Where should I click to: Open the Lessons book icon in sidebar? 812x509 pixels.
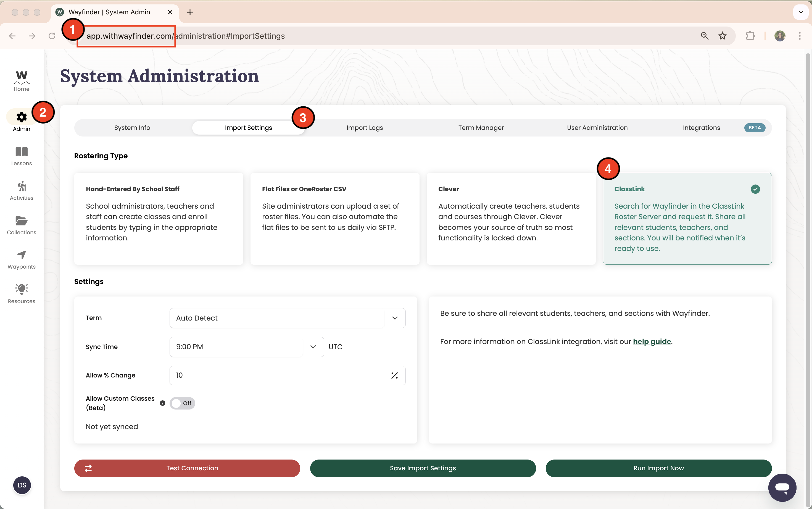[22, 152]
